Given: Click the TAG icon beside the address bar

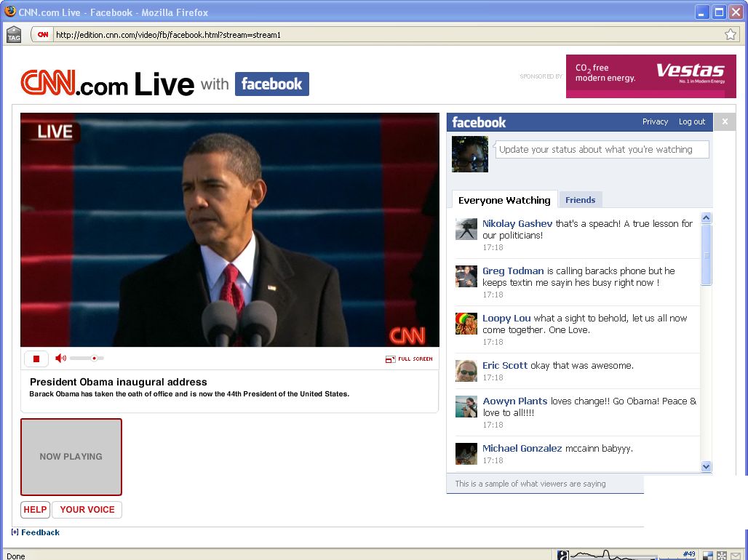Looking at the screenshot, I should (14, 35).
